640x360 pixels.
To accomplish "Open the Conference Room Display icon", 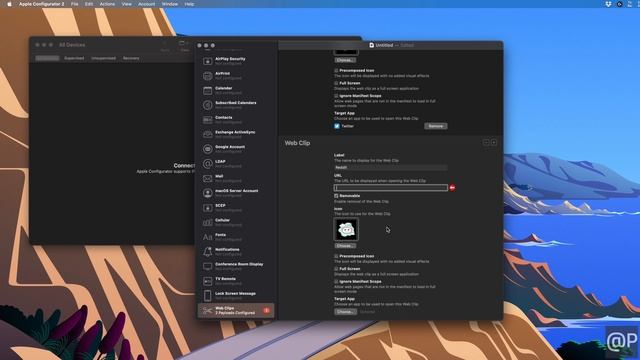I will click(x=207, y=267).
